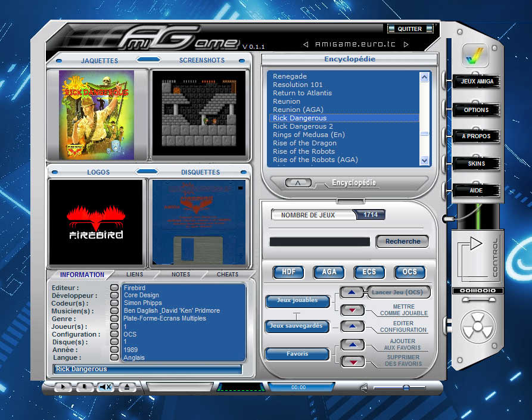Adjust the volume slider handle
This screenshot has height=420, width=532.
406,387
